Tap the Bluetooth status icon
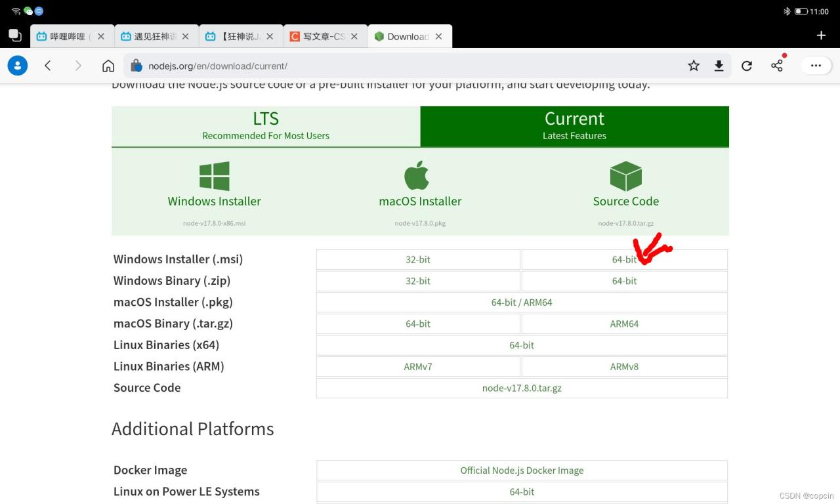The width and height of the screenshot is (840, 504). click(787, 12)
